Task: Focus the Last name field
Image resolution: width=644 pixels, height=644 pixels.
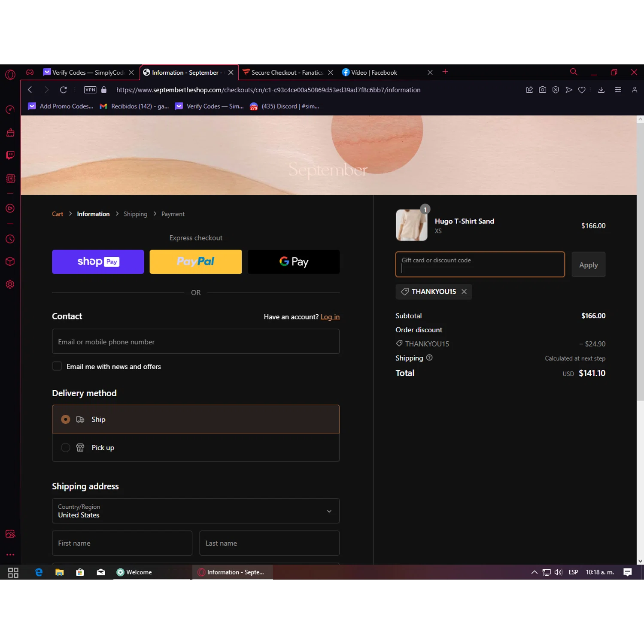Action: coord(270,543)
